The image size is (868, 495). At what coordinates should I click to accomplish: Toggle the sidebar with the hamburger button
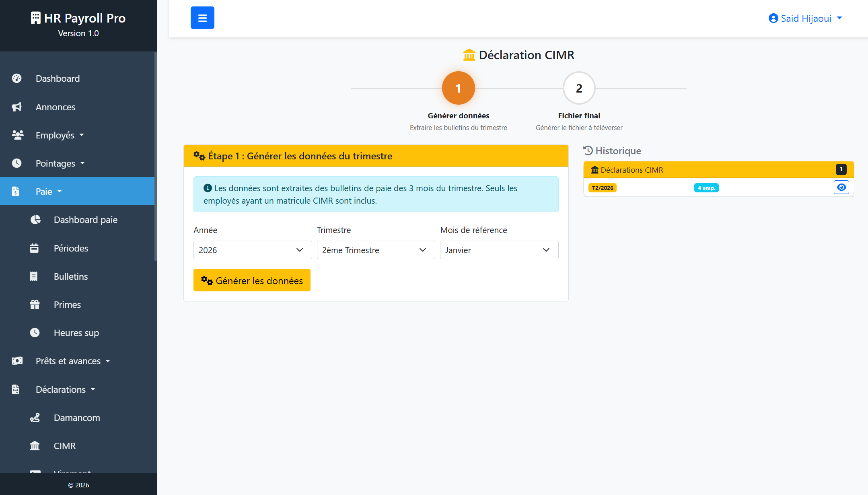point(202,18)
